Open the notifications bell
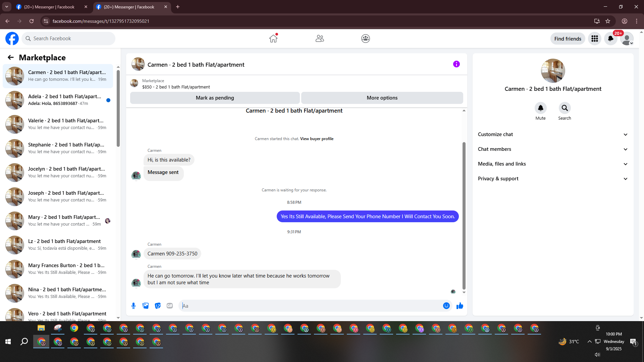 click(611, 39)
